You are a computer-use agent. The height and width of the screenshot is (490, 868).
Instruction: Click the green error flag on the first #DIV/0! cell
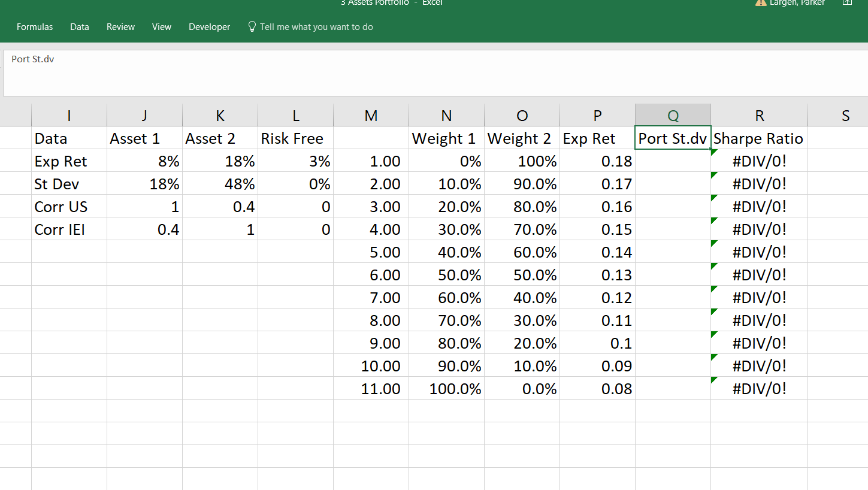pos(713,152)
